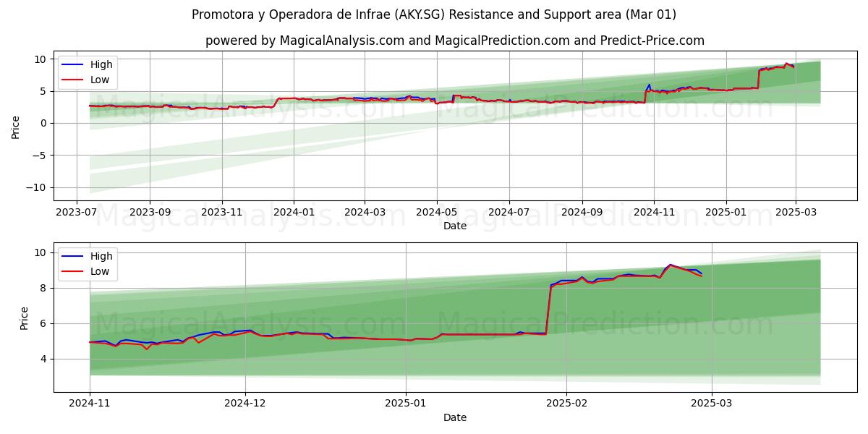Click the top chart '2024-03' date label
This screenshot has width=868, height=434.
[x=365, y=212]
